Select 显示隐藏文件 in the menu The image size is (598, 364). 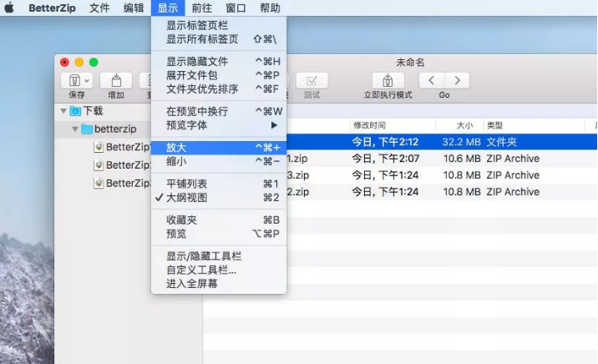(219, 62)
